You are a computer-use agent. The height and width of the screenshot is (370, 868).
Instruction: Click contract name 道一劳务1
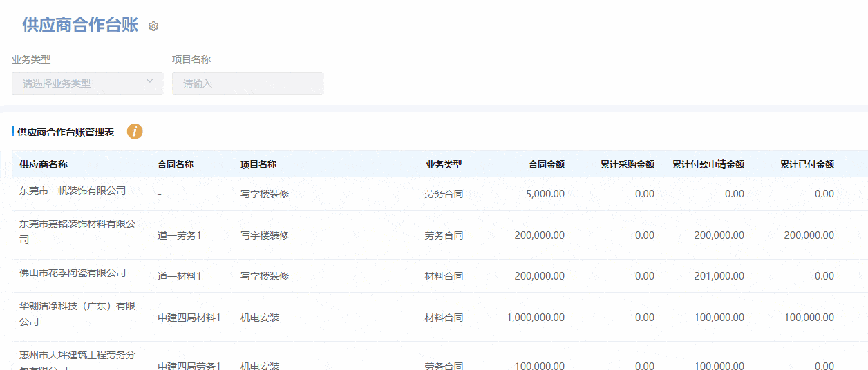(x=179, y=235)
